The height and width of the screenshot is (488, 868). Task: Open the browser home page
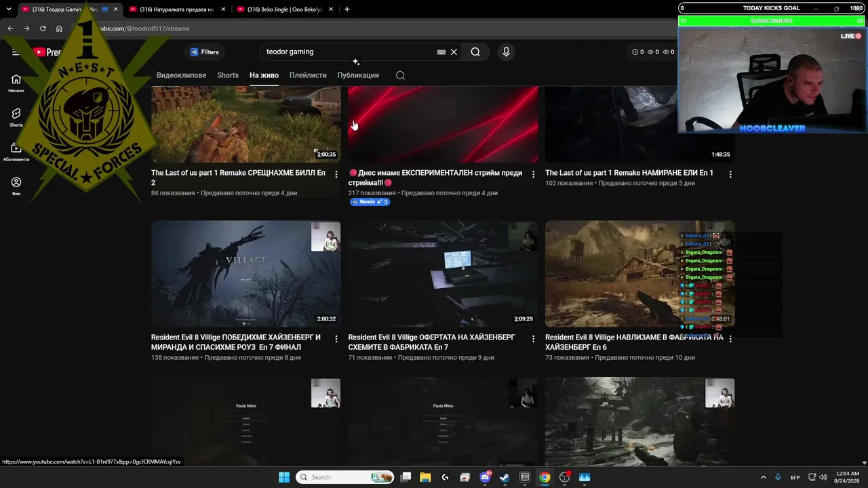point(59,28)
